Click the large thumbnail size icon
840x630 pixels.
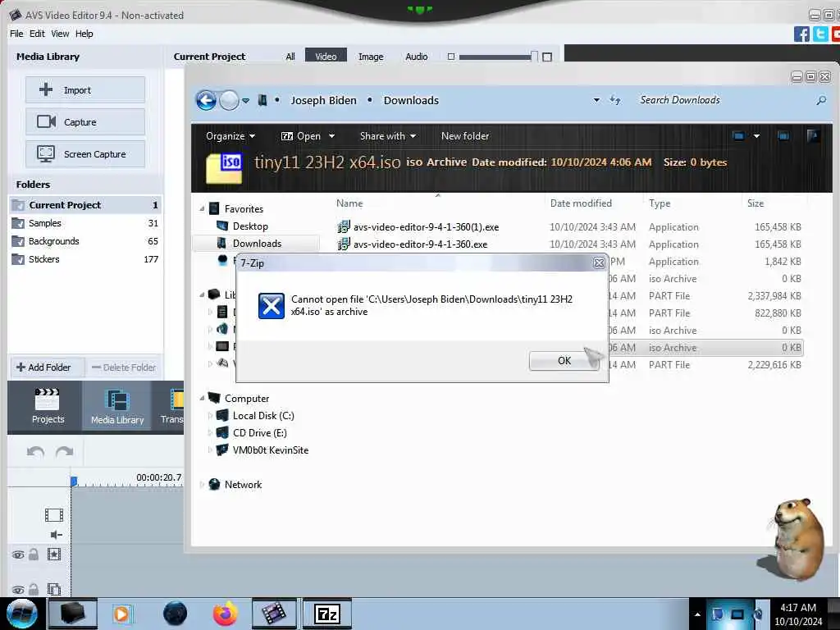[x=547, y=57]
